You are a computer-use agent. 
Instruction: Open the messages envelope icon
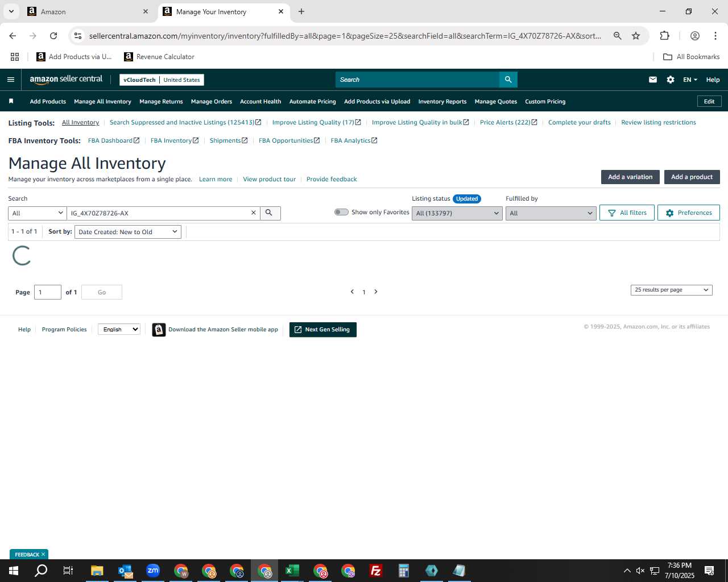653,80
